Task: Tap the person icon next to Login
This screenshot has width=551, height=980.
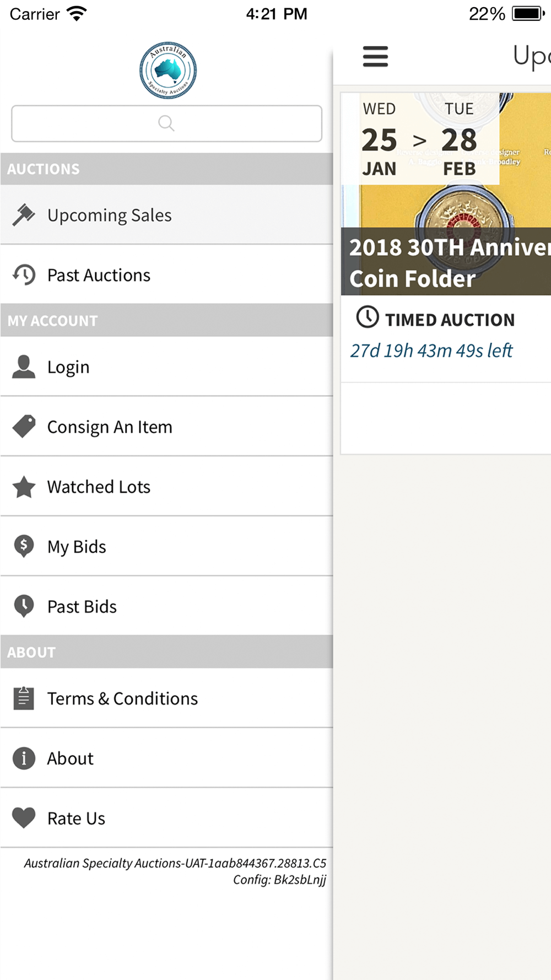Action: pyautogui.click(x=24, y=367)
